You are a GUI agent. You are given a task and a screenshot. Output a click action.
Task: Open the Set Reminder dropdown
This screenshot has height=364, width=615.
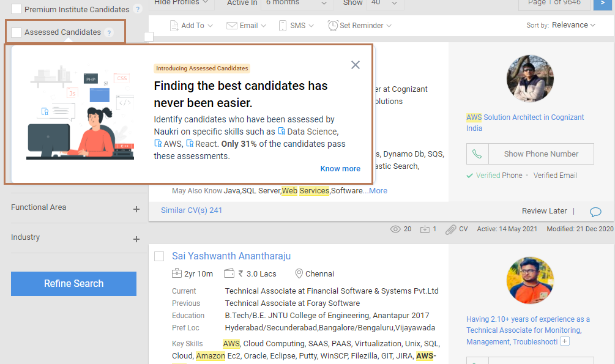click(x=360, y=26)
